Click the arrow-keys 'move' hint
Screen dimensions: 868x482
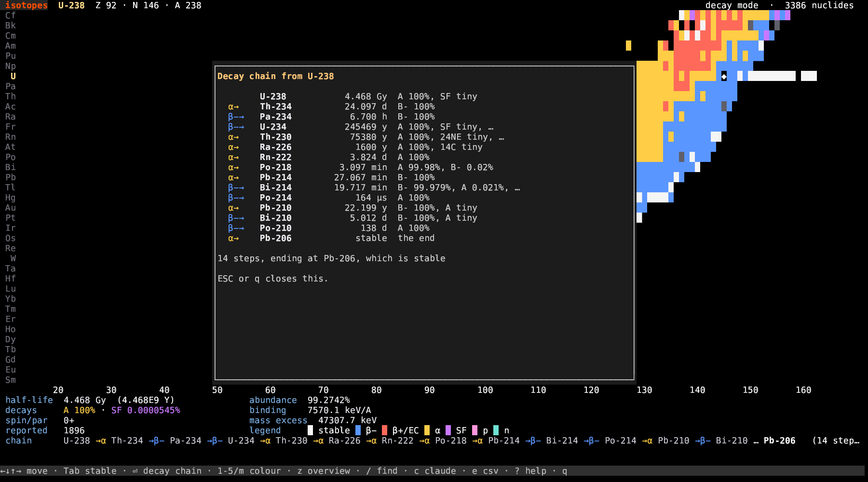click(24, 471)
